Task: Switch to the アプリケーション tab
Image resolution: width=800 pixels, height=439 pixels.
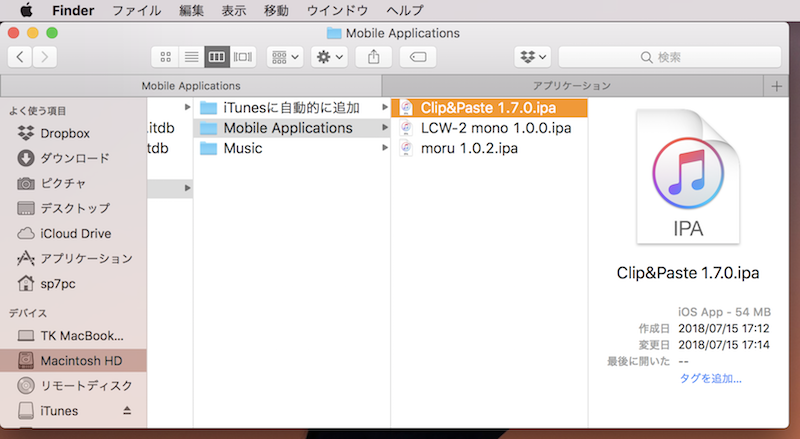Action: click(571, 86)
